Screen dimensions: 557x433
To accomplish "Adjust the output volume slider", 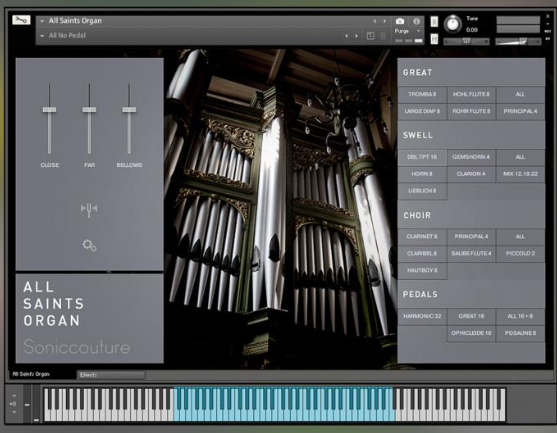I will point(518,42).
